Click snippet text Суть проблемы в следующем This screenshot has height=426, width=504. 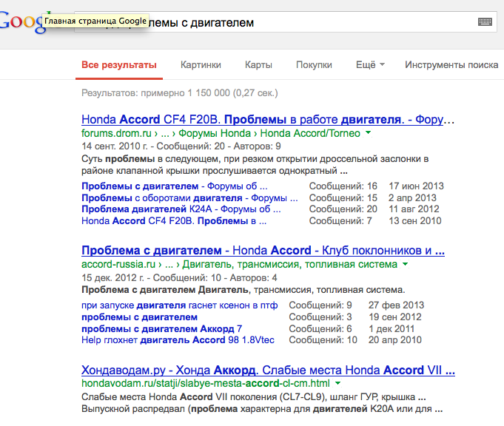pos(255,165)
